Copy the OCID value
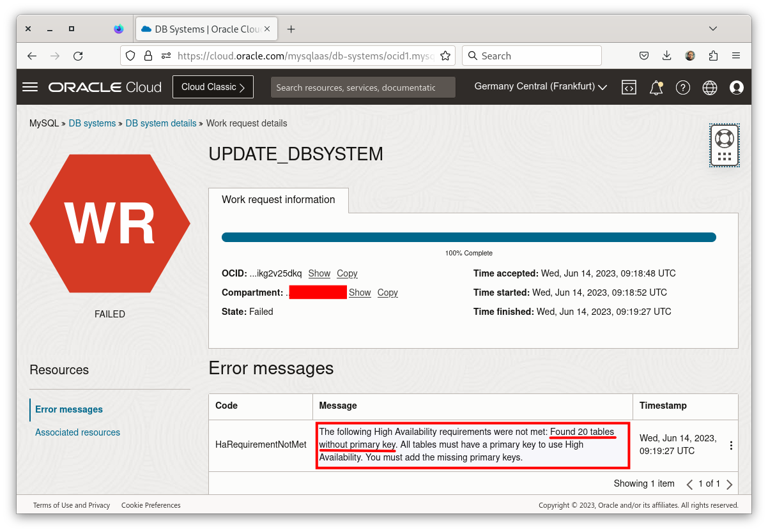The width and height of the screenshot is (768, 532). [347, 273]
